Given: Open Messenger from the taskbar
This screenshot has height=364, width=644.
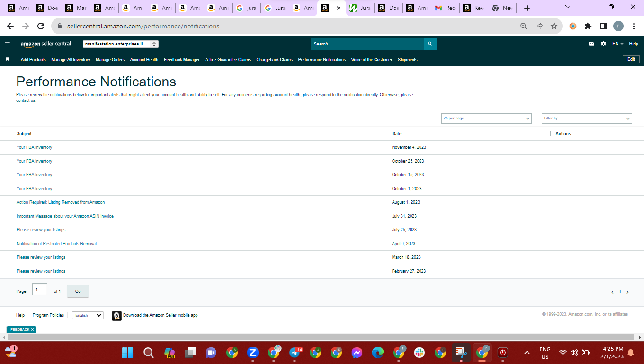Looking at the screenshot, I should coord(357,353).
